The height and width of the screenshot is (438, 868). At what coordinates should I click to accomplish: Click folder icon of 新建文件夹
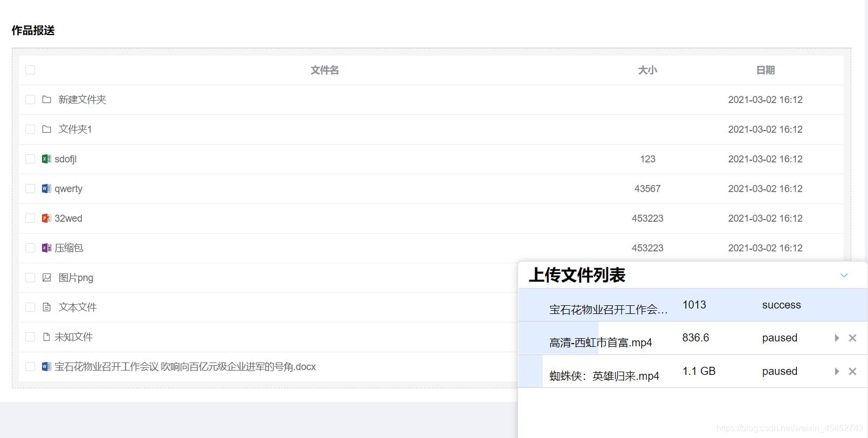[x=47, y=99]
